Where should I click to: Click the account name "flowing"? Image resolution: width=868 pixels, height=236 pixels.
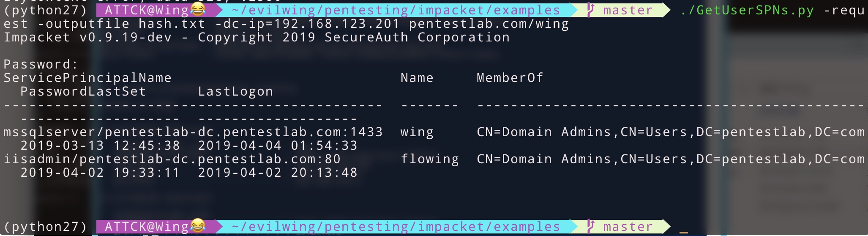(x=429, y=159)
